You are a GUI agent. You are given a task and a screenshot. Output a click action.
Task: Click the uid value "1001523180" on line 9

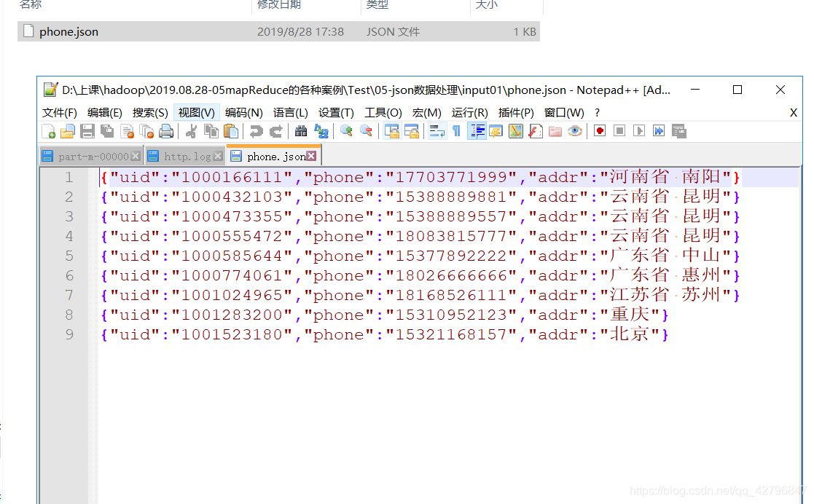point(232,334)
